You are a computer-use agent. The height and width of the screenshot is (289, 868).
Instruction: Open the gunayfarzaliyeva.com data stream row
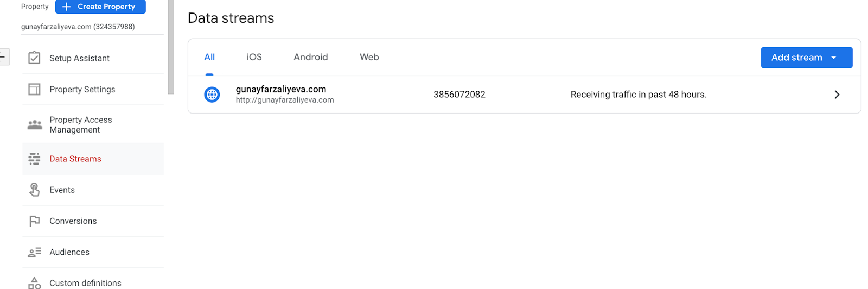[524, 95]
